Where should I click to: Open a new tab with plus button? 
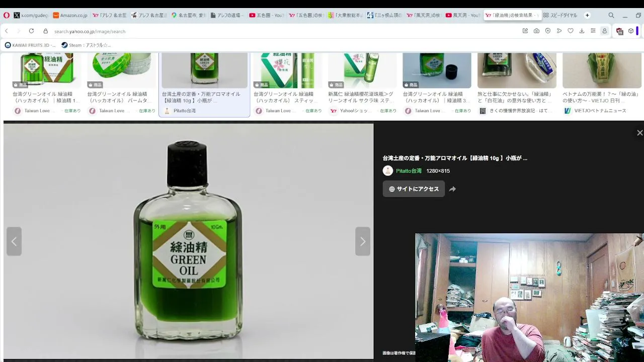tap(587, 15)
